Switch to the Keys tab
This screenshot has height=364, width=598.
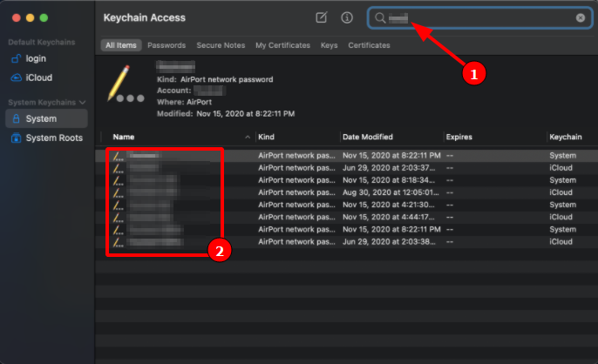pyautogui.click(x=329, y=45)
